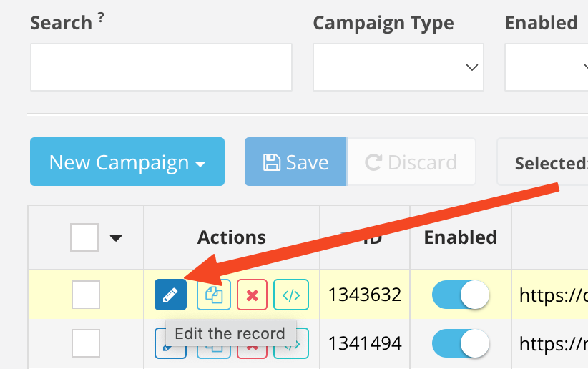The height and width of the screenshot is (369, 588).
Task: Edit record 1343632 with pencil icon
Action: [170, 295]
